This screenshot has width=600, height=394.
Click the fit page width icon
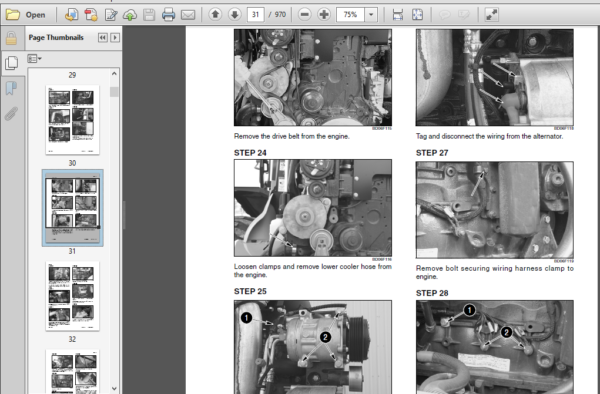tap(398, 15)
